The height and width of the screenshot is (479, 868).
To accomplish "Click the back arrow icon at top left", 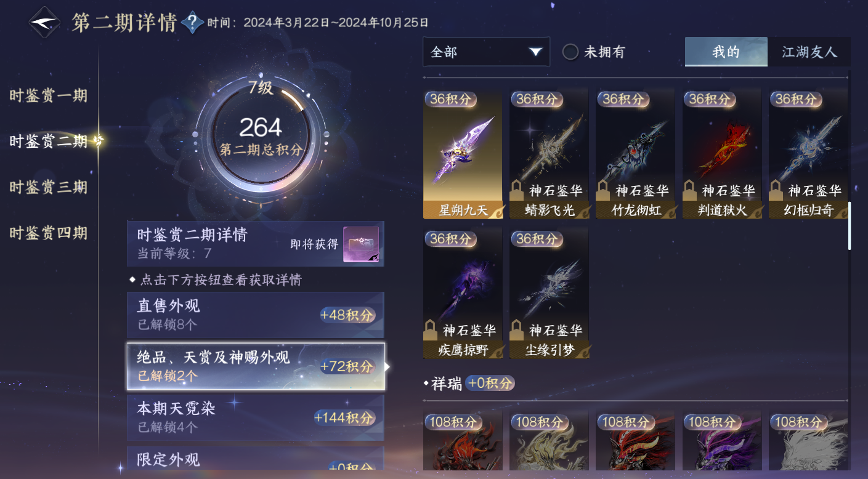I will click(45, 23).
